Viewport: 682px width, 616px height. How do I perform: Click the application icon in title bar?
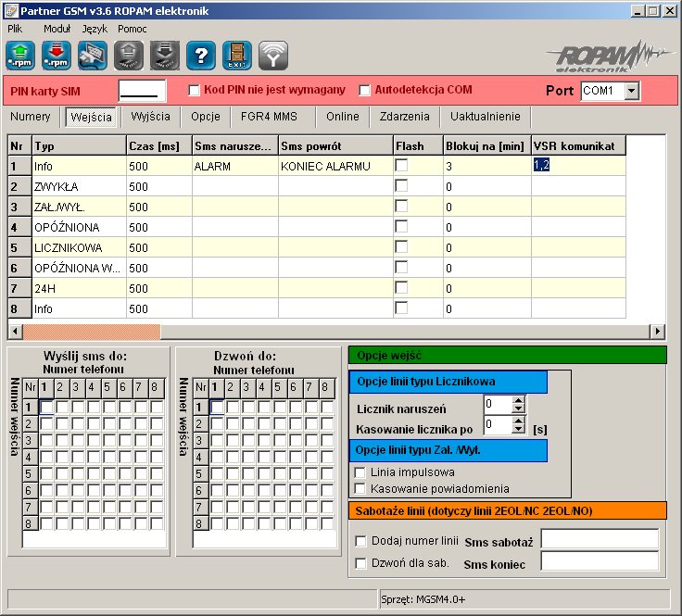(x=11, y=11)
